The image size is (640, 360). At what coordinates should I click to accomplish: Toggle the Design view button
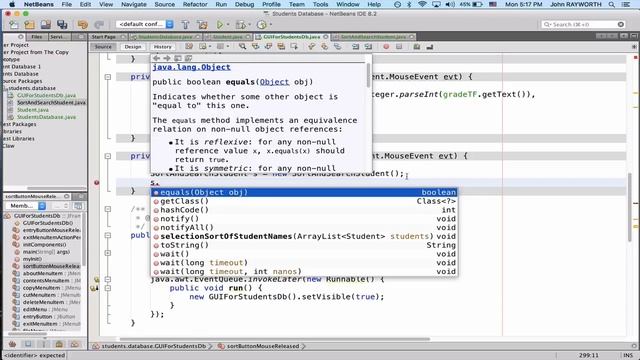(133, 47)
